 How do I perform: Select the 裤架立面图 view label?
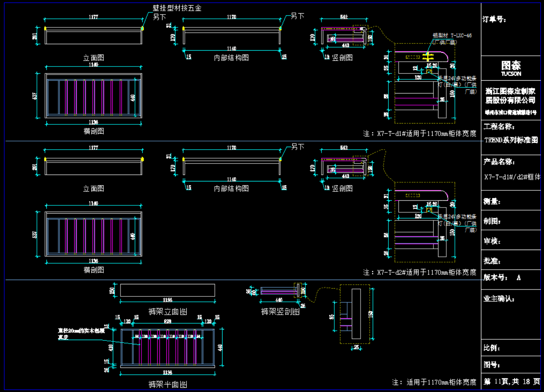(168, 311)
